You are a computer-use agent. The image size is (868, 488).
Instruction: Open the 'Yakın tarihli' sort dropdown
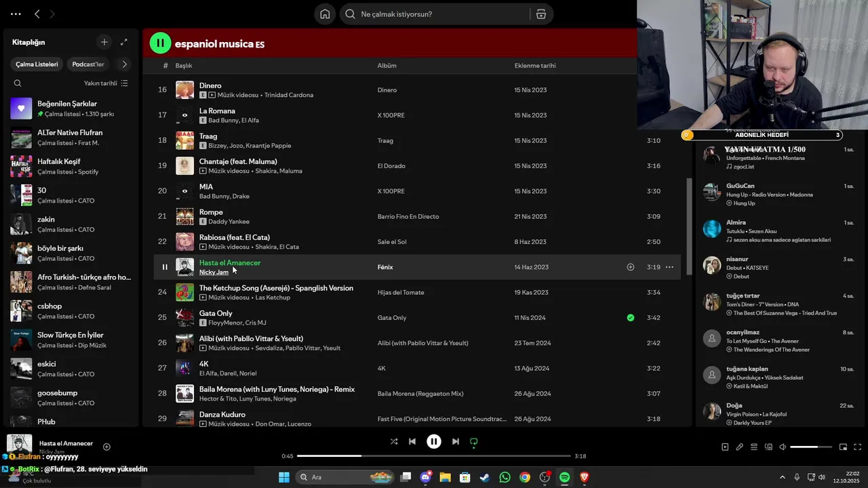coord(105,83)
